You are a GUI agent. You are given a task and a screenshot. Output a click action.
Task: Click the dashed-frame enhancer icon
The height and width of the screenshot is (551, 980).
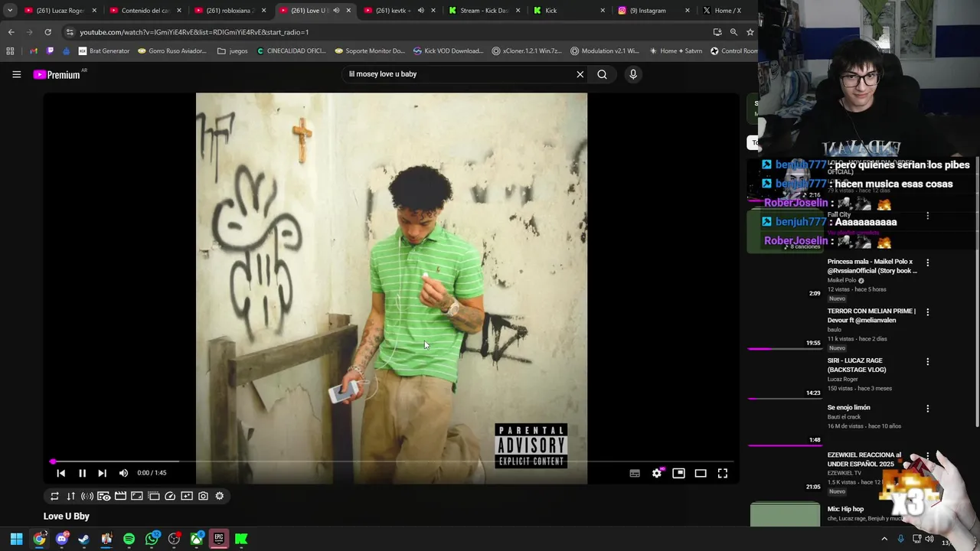(153, 496)
